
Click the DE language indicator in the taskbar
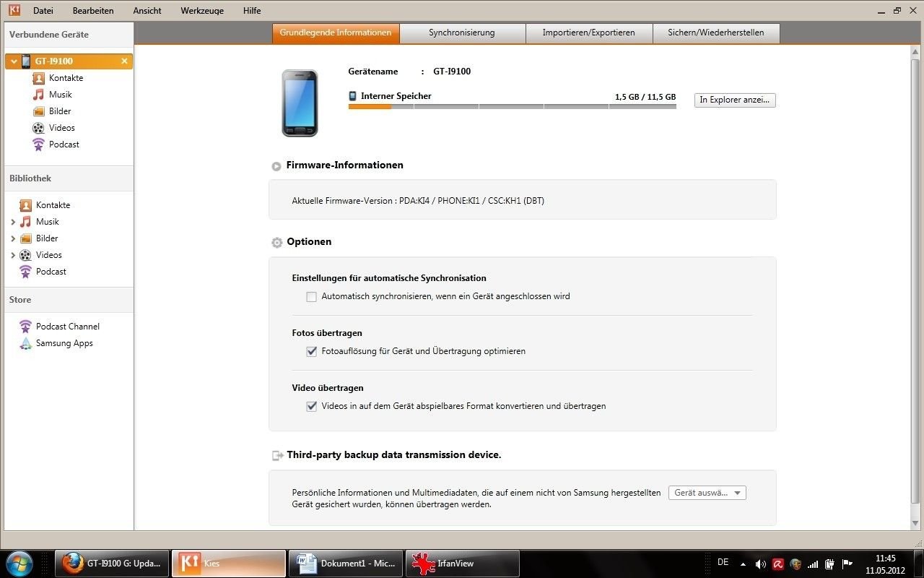pyautogui.click(x=723, y=562)
